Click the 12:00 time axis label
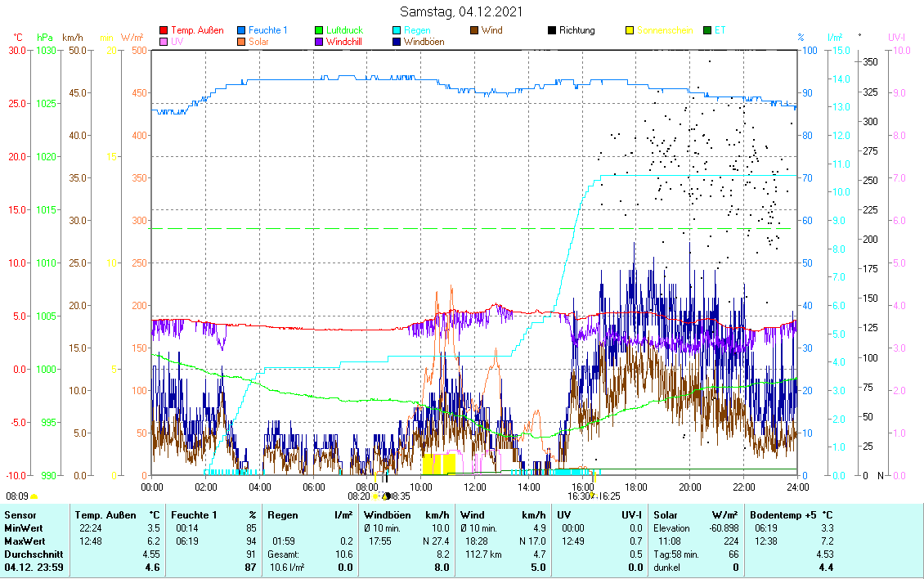Viewport: 924px width, 579px height. click(x=474, y=487)
